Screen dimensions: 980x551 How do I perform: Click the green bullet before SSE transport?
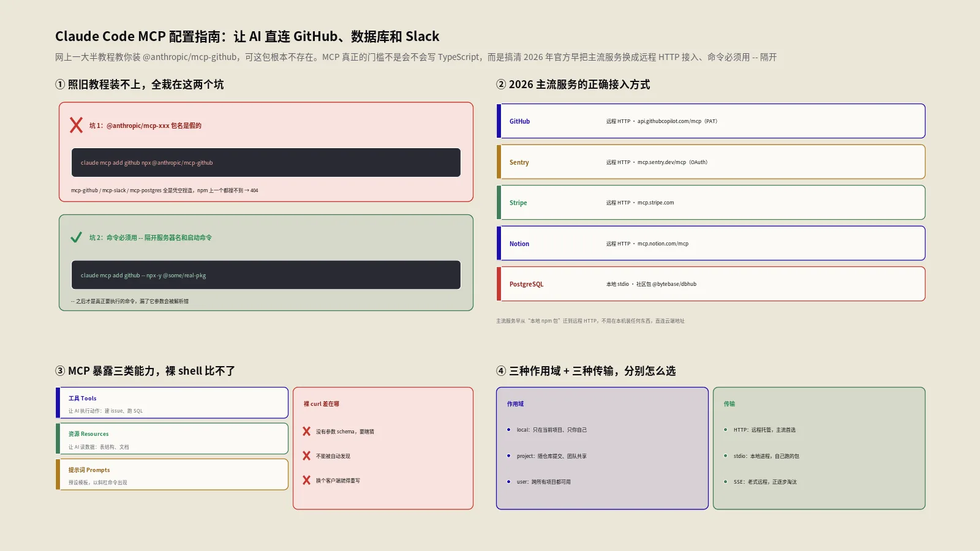point(726,482)
